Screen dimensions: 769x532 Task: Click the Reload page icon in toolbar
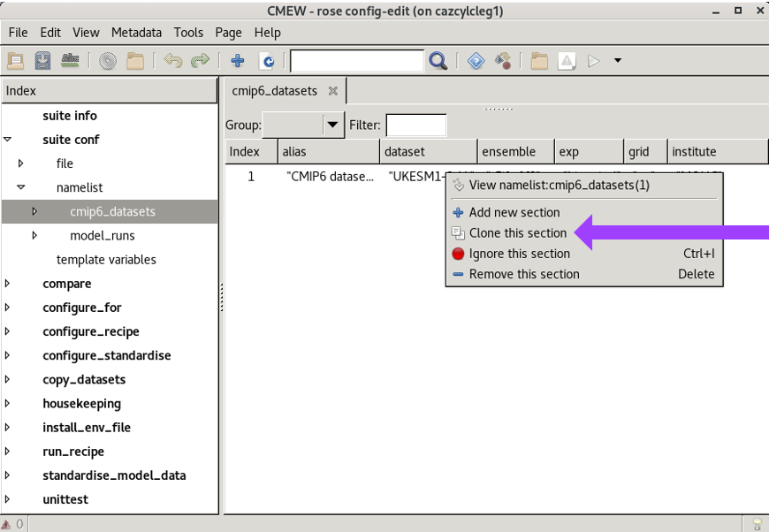[x=266, y=61]
